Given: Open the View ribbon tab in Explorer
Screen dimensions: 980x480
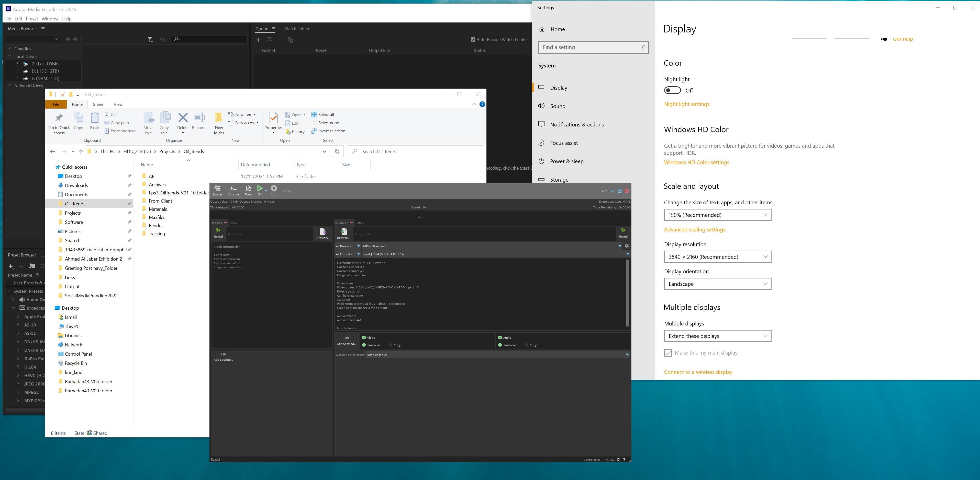Looking at the screenshot, I should point(118,104).
